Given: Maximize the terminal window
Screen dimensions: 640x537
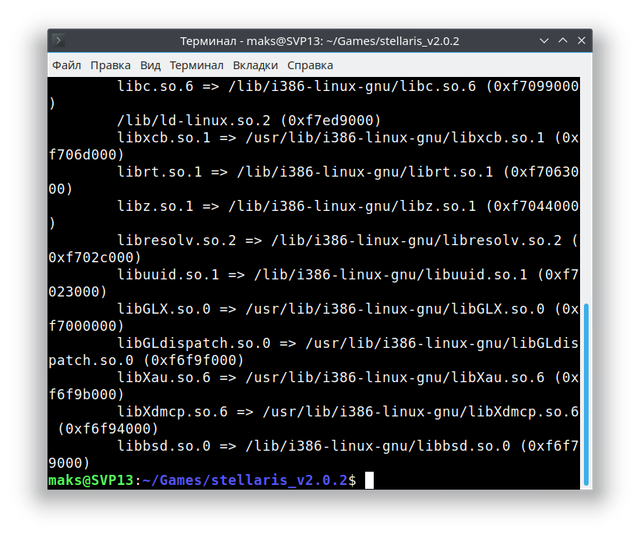Looking at the screenshot, I should [x=563, y=40].
